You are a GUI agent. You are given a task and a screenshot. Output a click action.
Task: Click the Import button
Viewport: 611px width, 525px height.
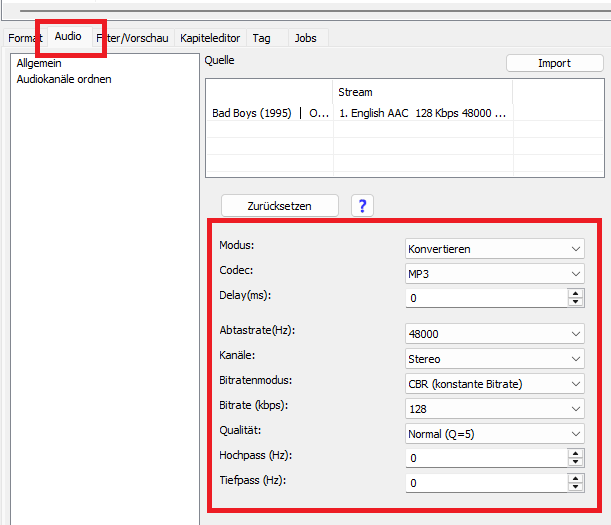tap(554, 63)
